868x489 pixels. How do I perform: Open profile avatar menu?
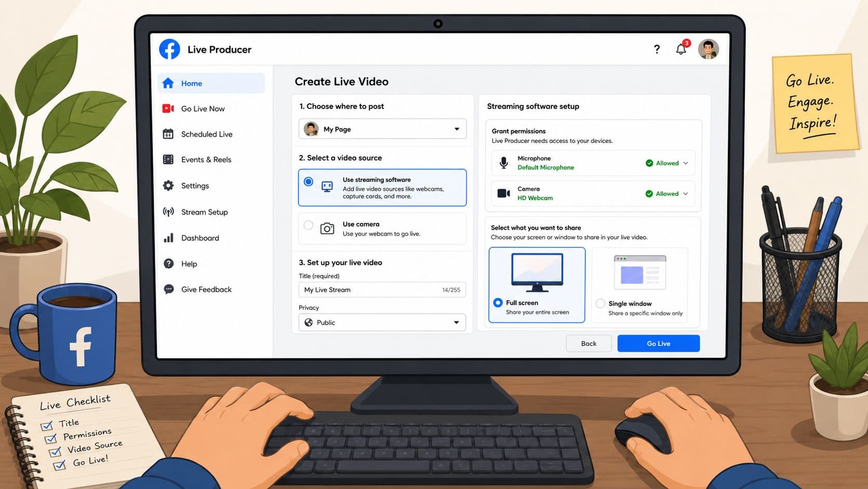click(708, 49)
